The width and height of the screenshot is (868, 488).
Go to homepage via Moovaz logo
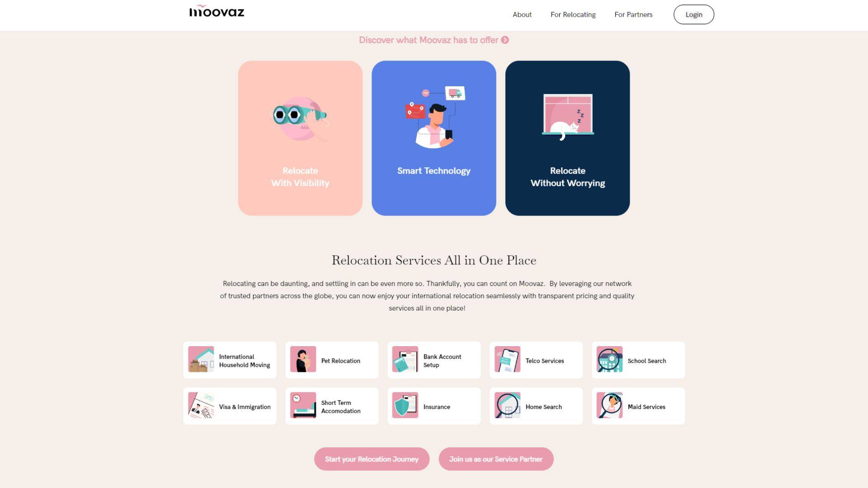pyautogui.click(x=217, y=11)
